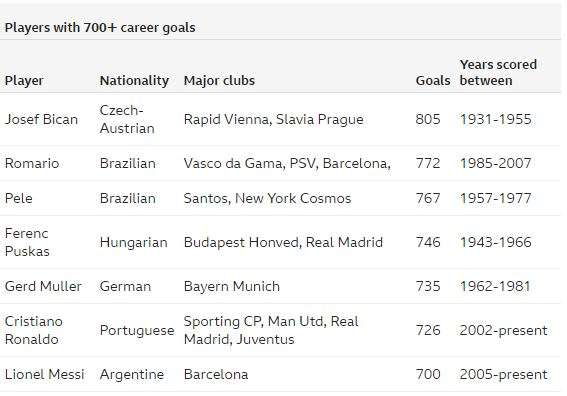
Task: Click the Goals column header
Action: tap(433, 80)
